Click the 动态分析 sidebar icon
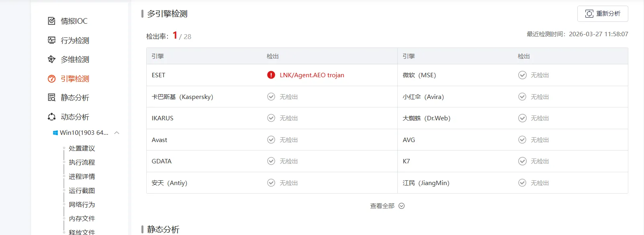Image resolution: width=644 pixels, height=235 pixels. [51, 117]
